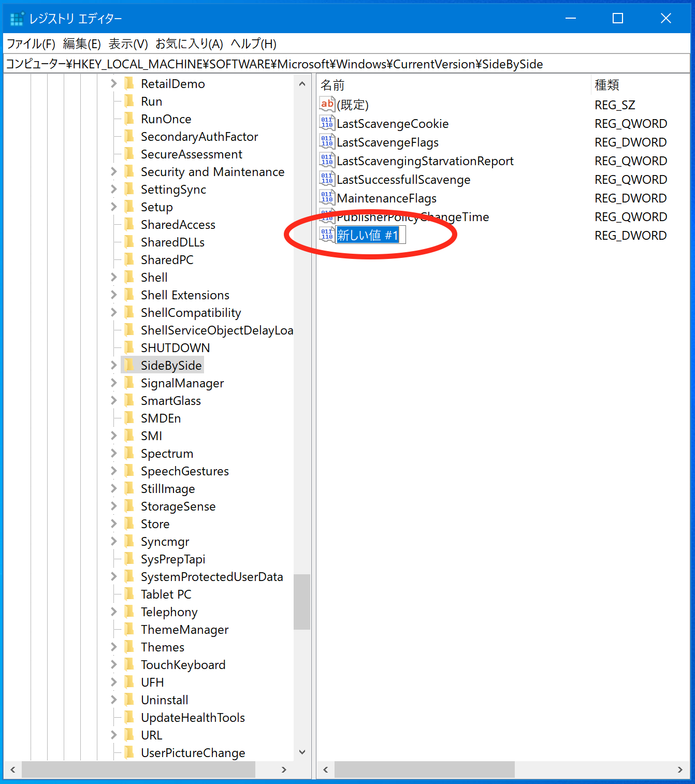Screen dimensions: 695x784
Task: Click the registry path address bar
Action: (x=347, y=64)
